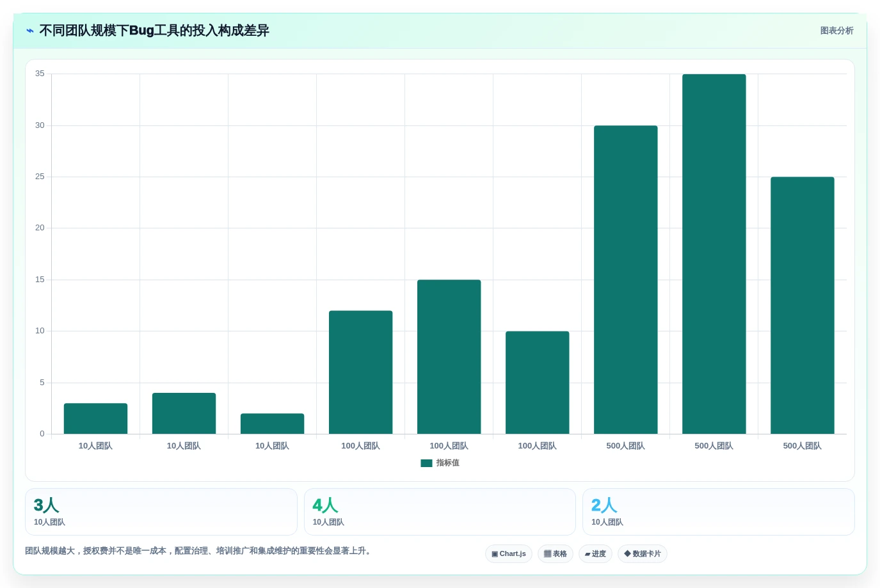880x588 pixels.
Task: Open the 4人 data card
Action: point(440,512)
